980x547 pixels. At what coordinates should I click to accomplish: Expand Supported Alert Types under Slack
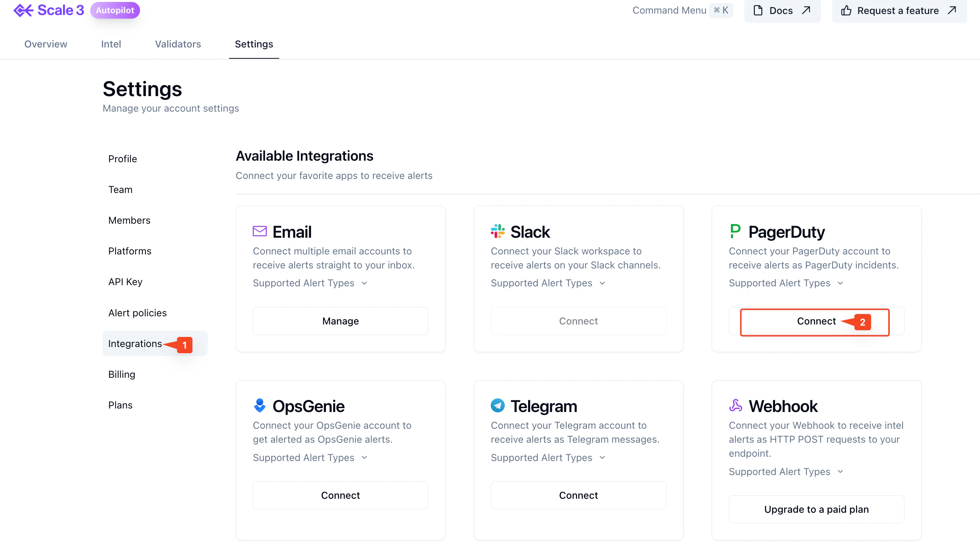548,283
